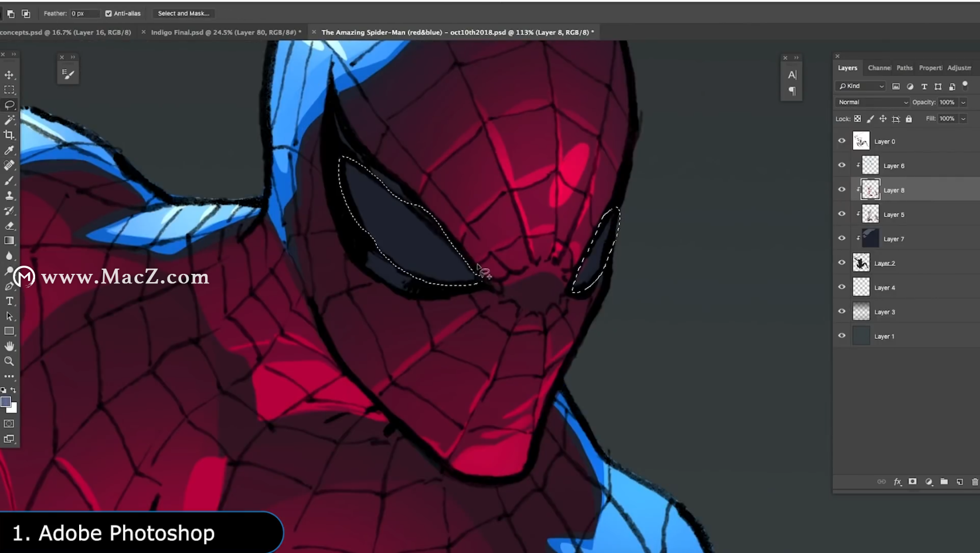Screen dimensions: 980x553
Task: Select the Brush tool in toolbar
Action: coord(9,181)
